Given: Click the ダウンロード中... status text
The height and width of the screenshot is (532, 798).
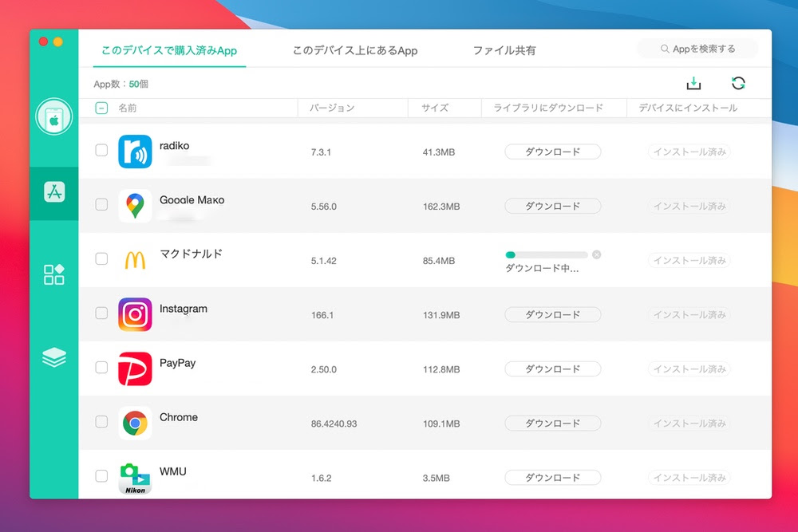Looking at the screenshot, I should [542, 268].
